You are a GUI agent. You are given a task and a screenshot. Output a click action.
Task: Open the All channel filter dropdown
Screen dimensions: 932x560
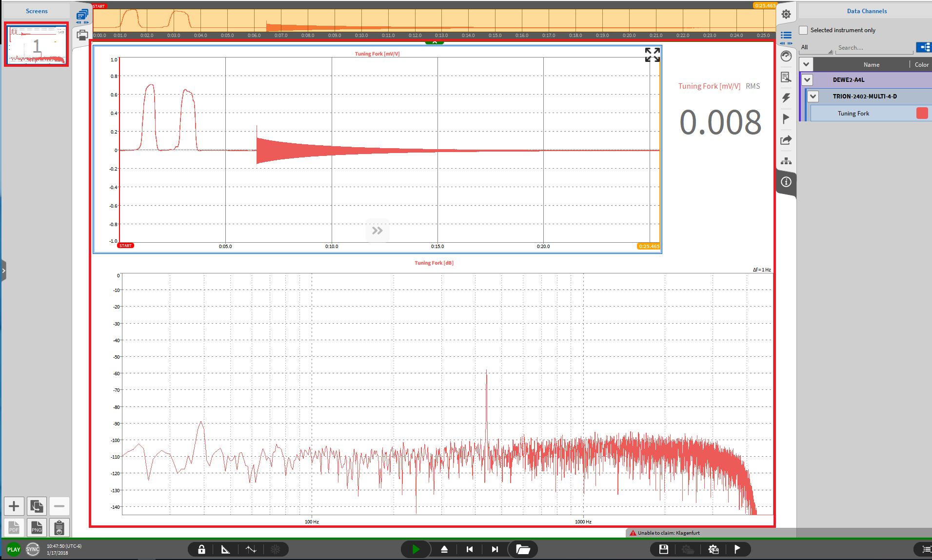[x=816, y=48]
